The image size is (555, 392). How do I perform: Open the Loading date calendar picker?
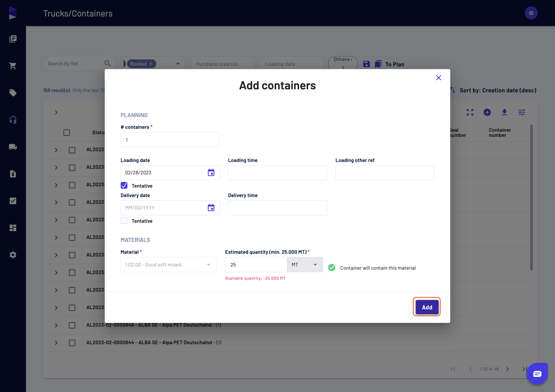pyautogui.click(x=211, y=173)
